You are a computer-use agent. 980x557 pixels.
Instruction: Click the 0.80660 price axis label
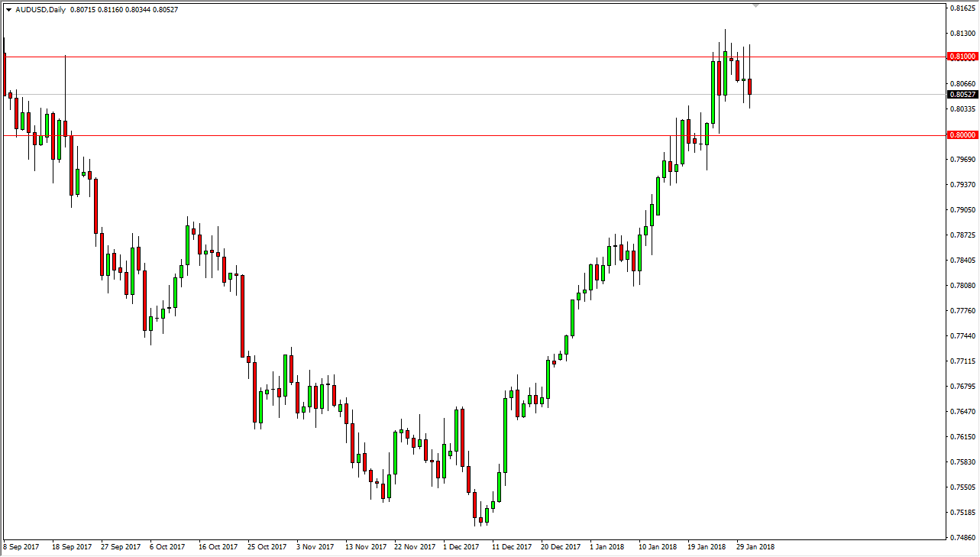click(x=962, y=83)
